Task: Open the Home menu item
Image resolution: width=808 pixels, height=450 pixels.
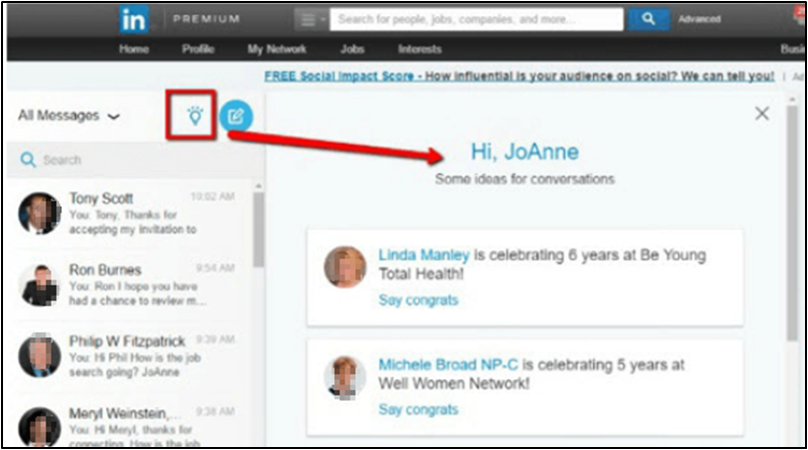Action: click(134, 49)
